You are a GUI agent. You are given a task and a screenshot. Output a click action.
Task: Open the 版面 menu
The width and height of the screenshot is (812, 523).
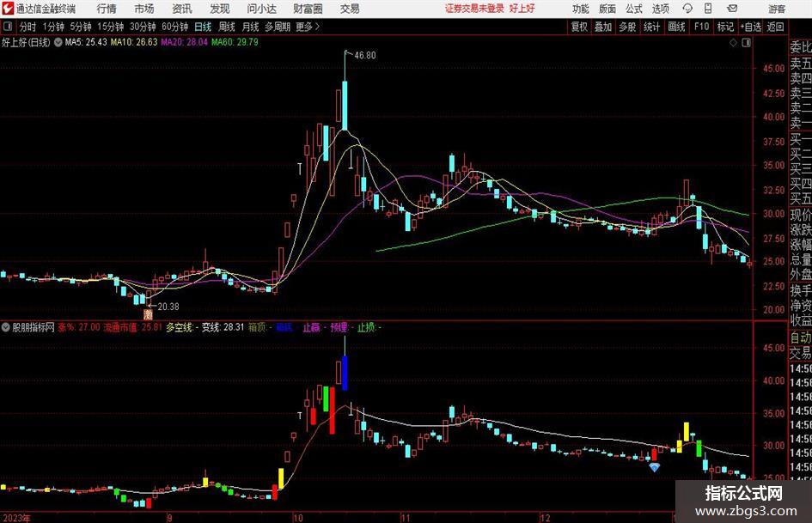click(607, 9)
